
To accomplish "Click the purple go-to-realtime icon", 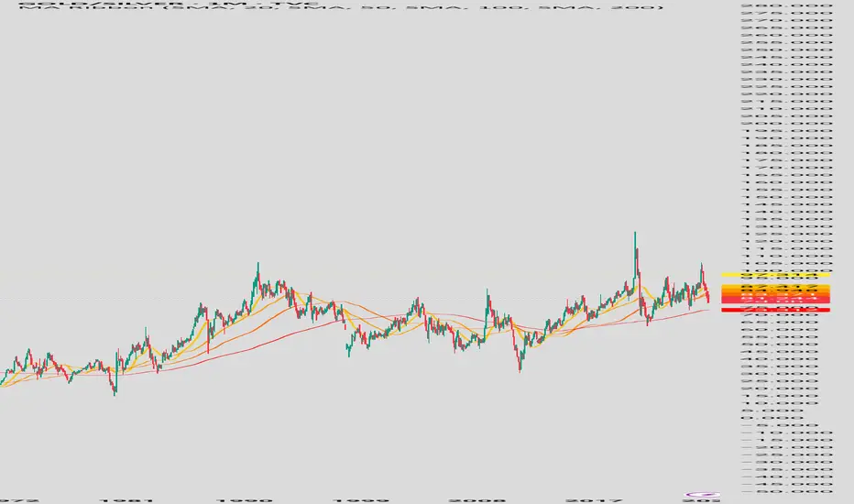I will coord(703,495).
